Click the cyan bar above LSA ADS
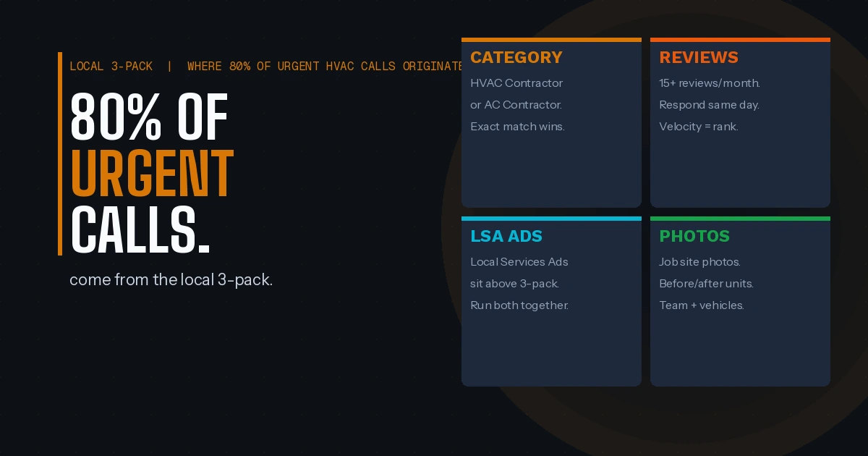The height and width of the screenshot is (456, 868). [551, 219]
